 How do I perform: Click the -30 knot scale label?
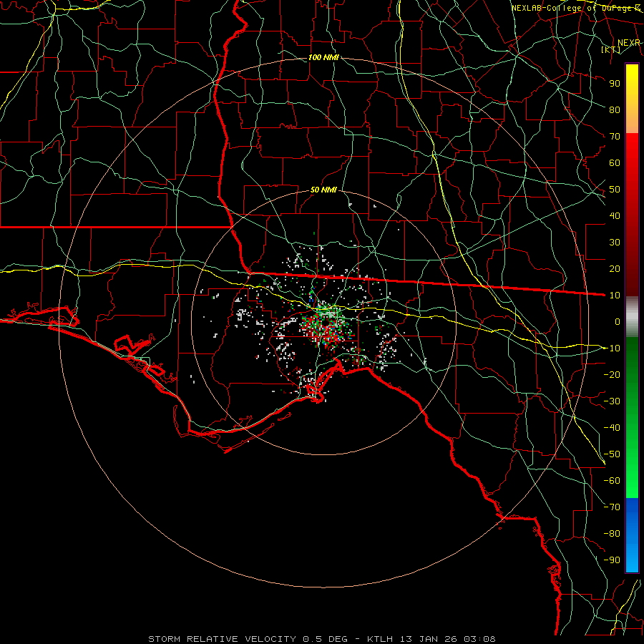pos(612,401)
